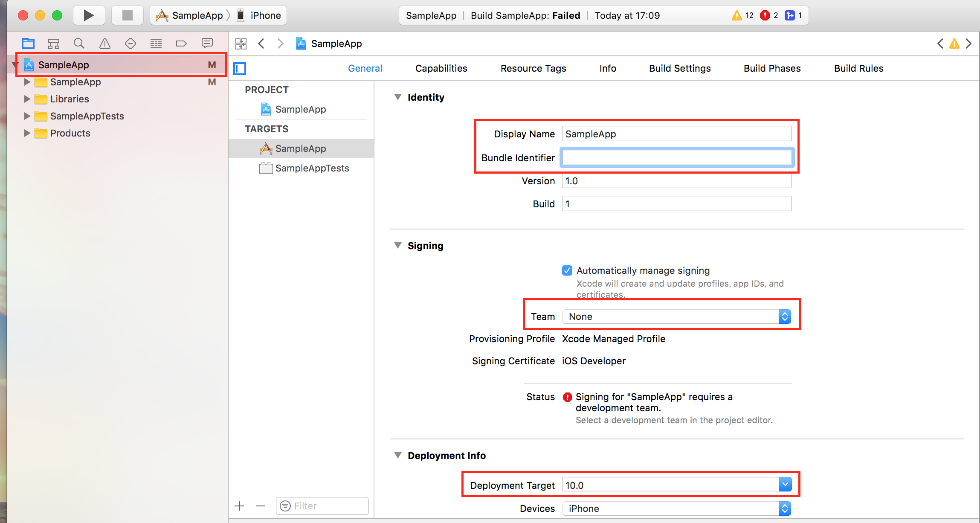
Task: Open the Debug navigator icon
Action: click(x=156, y=43)
